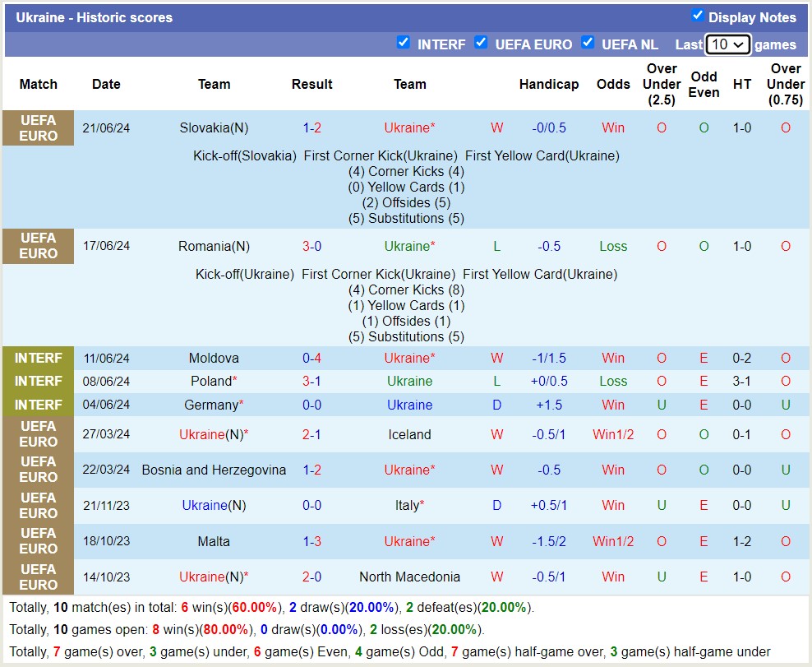Open the 3-0 Romania match result

311,246
